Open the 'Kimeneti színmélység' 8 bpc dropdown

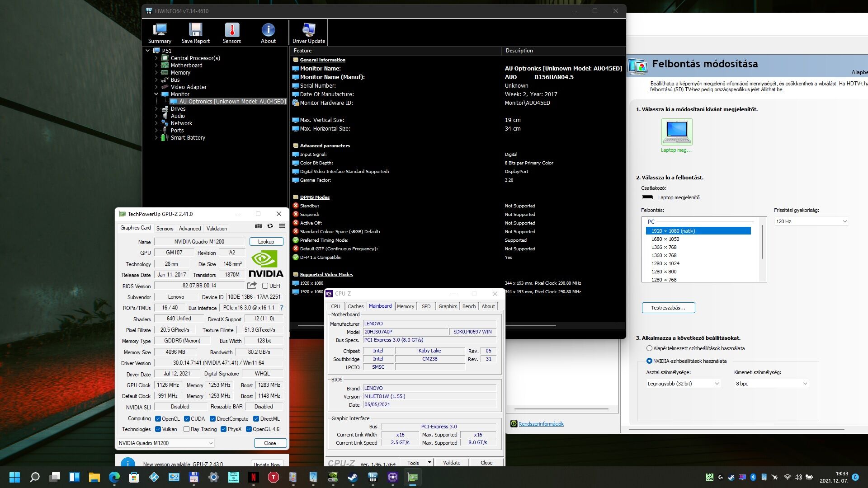point(771,384)
